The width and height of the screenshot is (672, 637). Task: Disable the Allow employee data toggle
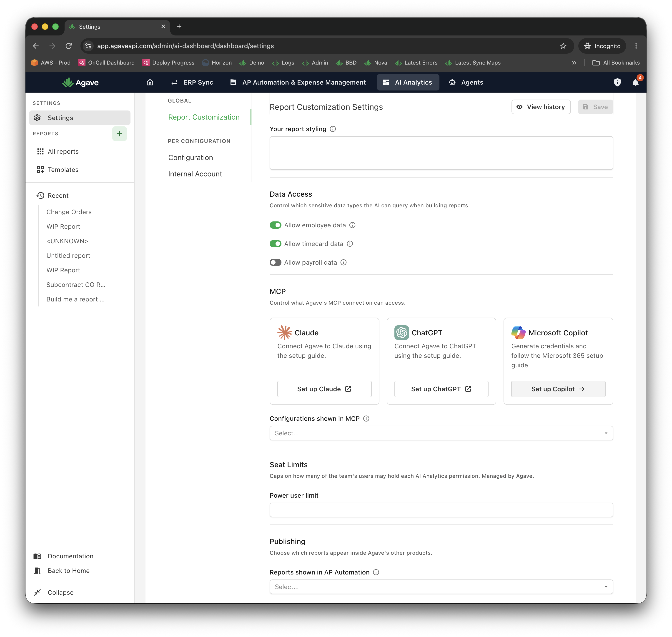[x=275, y=225]
